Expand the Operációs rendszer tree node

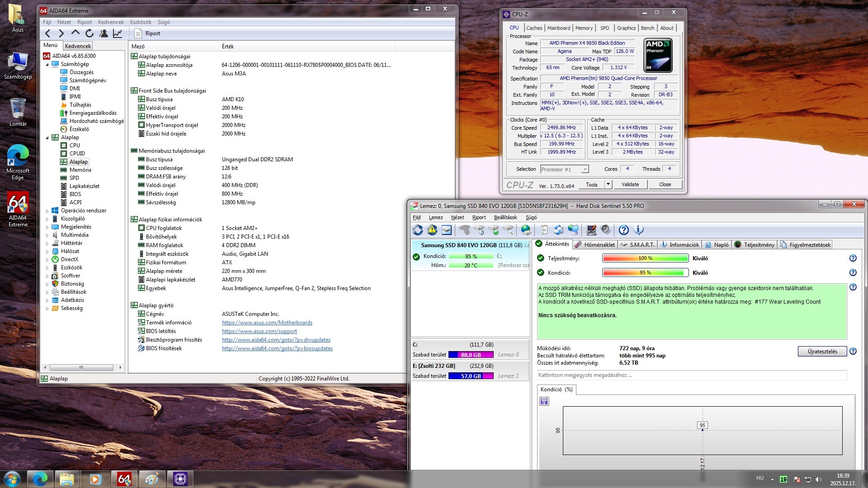click(x=47, y=211)
